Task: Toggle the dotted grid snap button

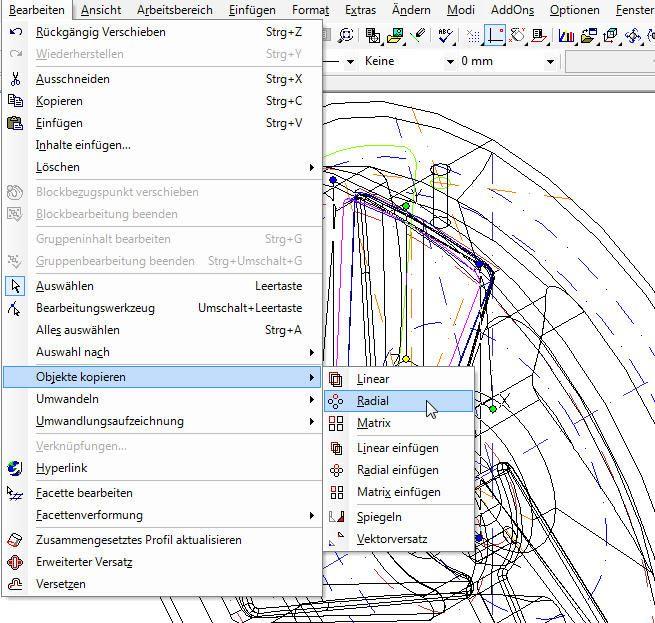Action: (x=472, y=36)
